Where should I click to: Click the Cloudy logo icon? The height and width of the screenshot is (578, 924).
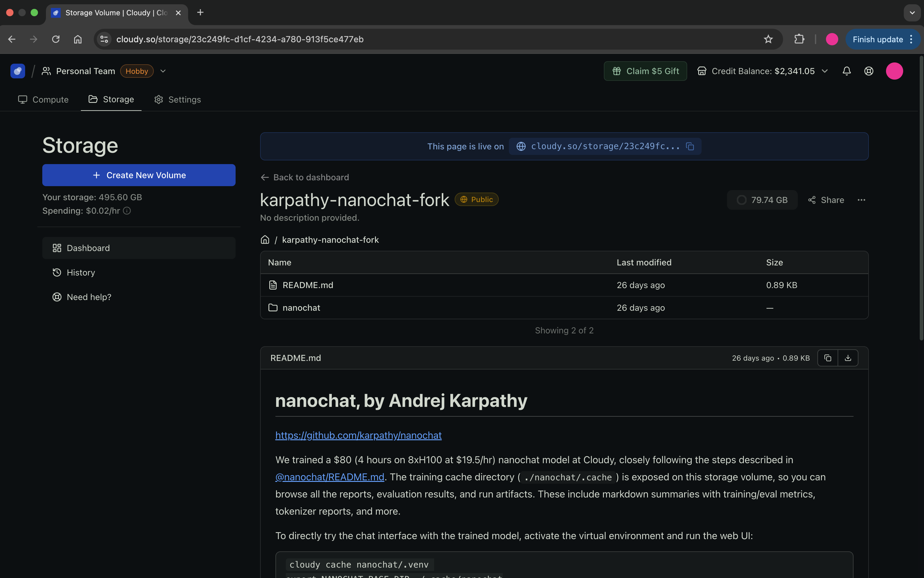point(17,71)
